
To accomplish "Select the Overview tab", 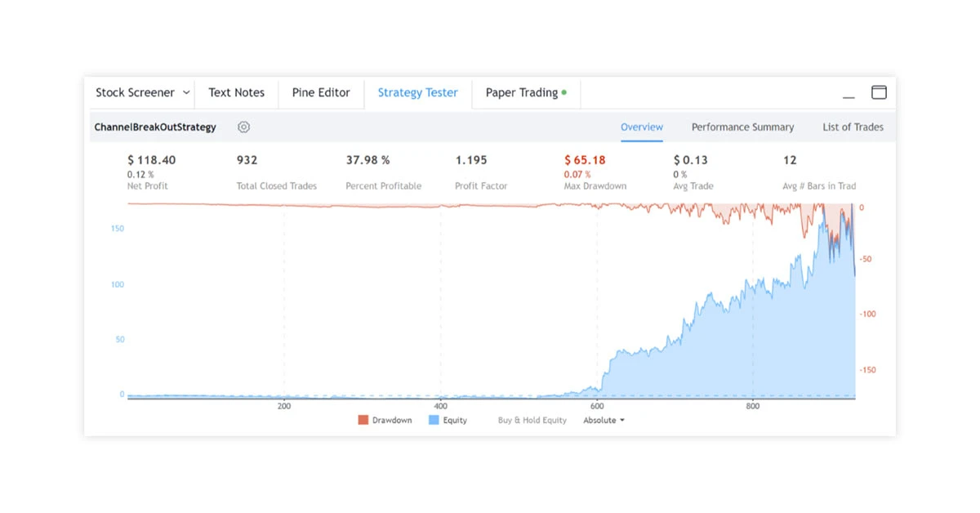I will point(641,127).
